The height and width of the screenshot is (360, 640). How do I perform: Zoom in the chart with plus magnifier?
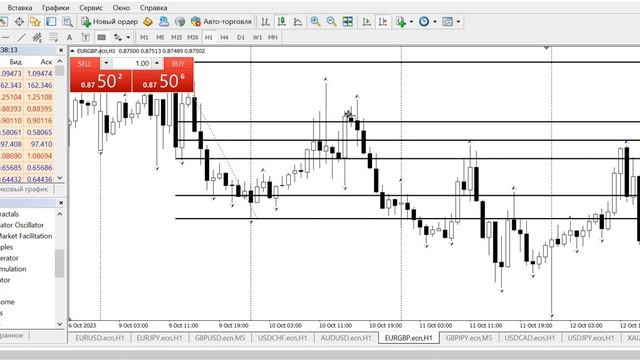coord(315,22)
